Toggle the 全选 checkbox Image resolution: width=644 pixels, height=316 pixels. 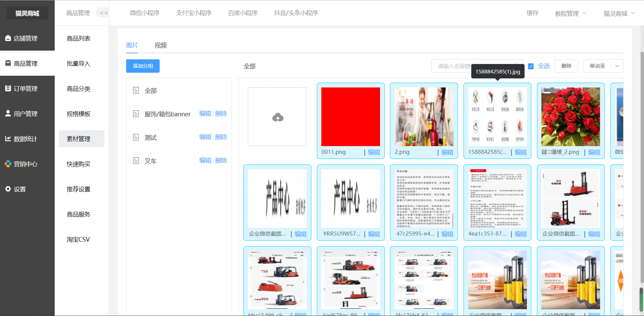pos(531,66)
